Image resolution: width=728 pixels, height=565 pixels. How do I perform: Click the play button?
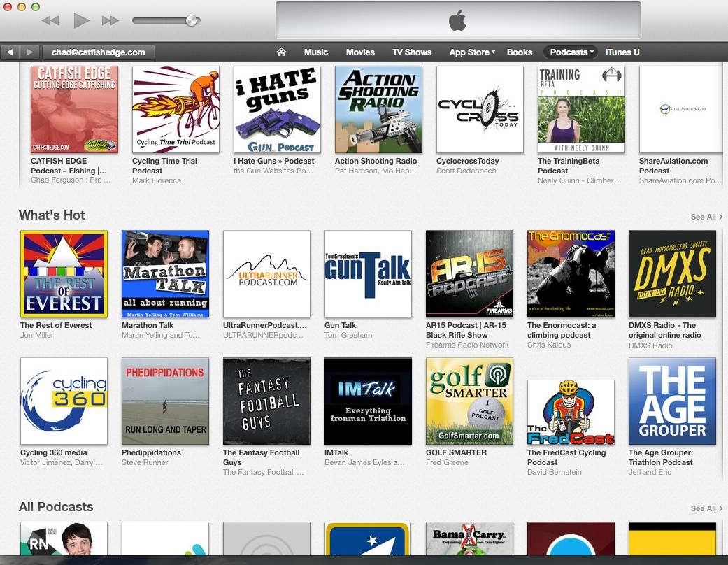click(x=81, y=20)
